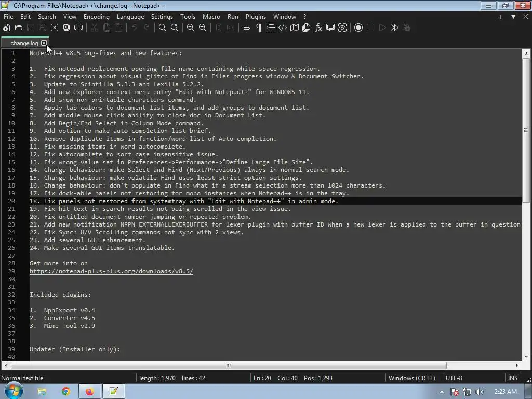Zoom in using the plus magnifier
The height and width of the screenshot is (399, 532).
(x=191, y=28)
